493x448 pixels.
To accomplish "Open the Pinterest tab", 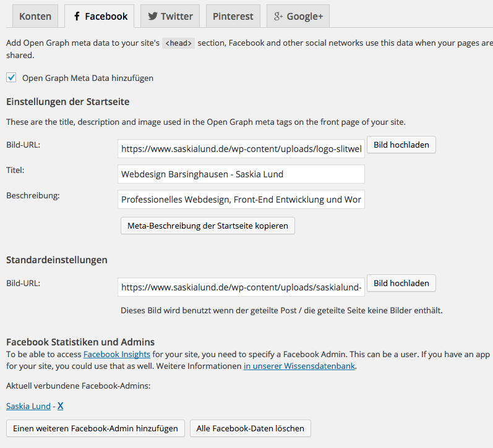I will (233, 17).
